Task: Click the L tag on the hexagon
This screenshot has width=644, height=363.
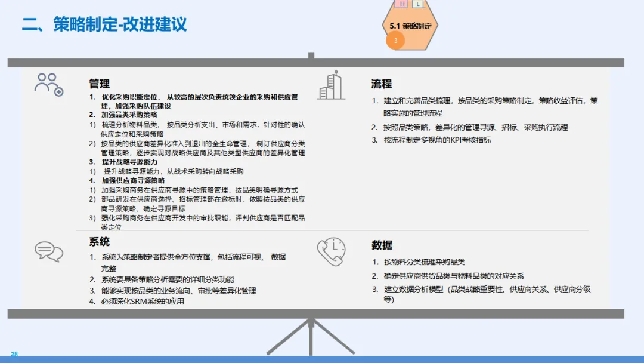Action: pyautogui.click(x=417, y=4)
